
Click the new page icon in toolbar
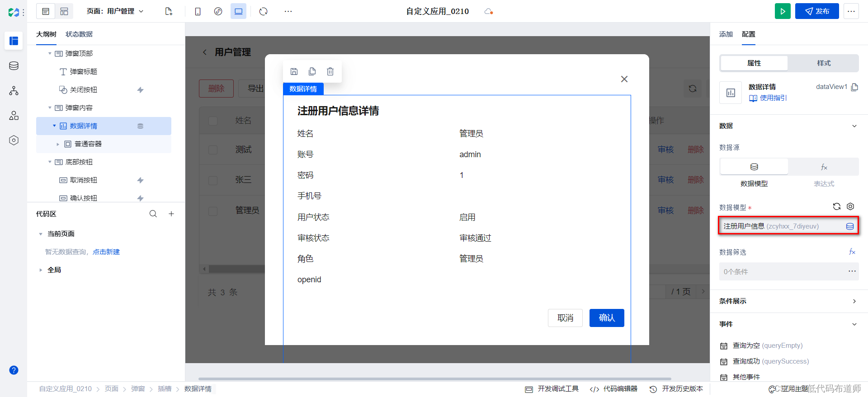tap(169, 11)
